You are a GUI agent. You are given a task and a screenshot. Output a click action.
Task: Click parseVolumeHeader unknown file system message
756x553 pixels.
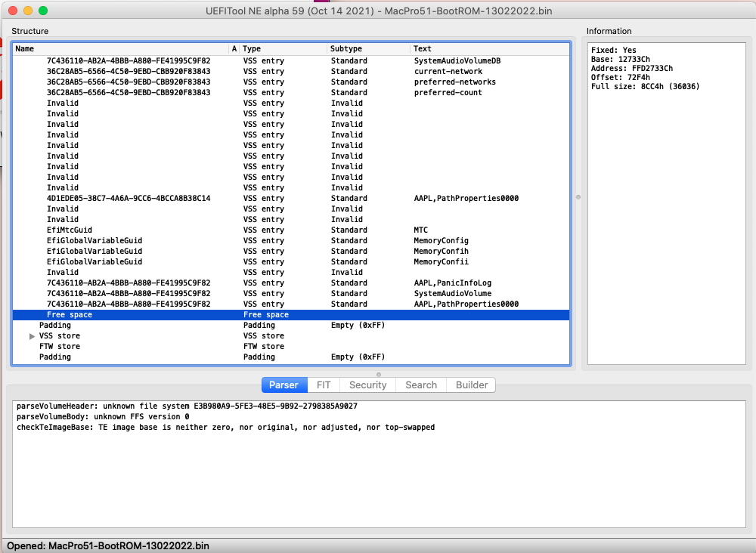coord(187,406)
